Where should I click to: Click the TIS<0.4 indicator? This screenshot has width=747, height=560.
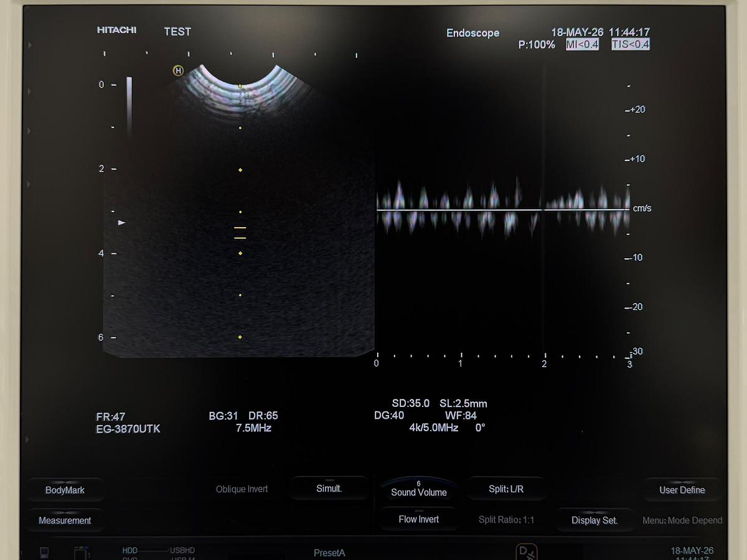coord(631,44)
